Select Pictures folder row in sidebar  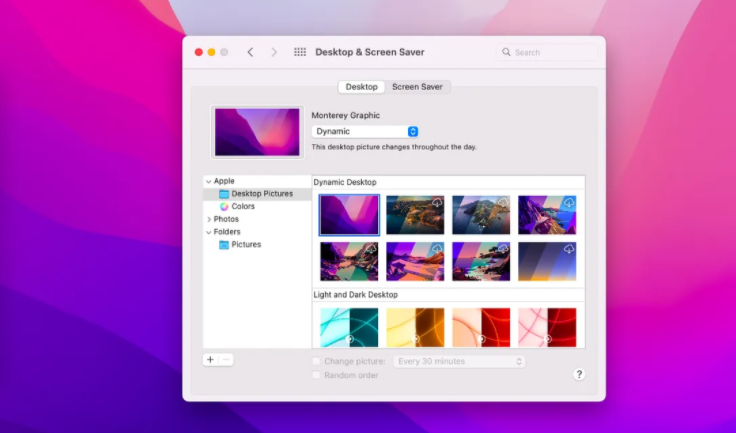pos(257,245)
